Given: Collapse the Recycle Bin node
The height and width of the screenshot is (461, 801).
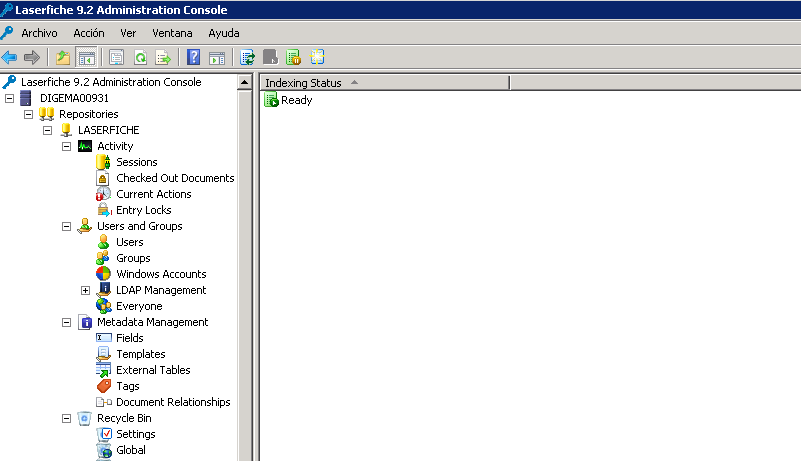Looking at the screenshot, I should tap(66, 419).
